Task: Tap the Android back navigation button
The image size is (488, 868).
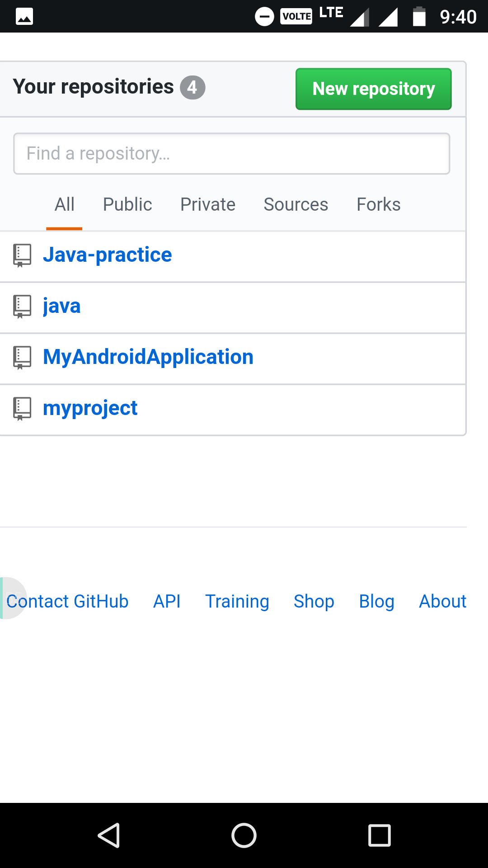Action: click(x=109, y=835)
